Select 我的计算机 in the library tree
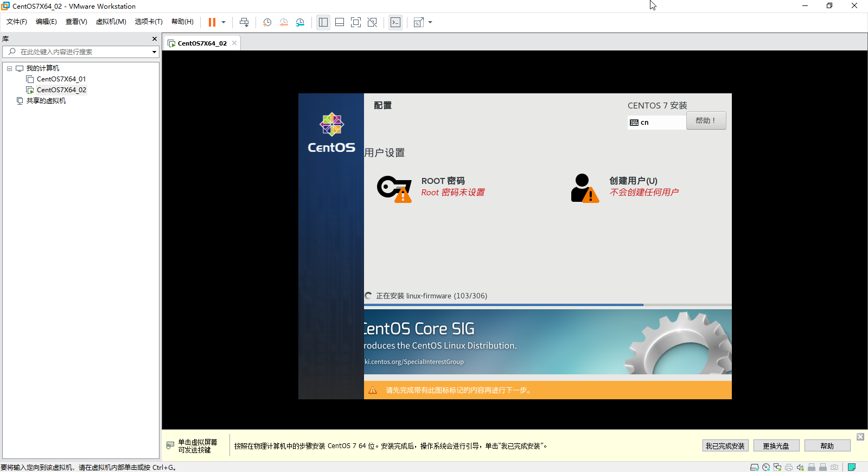 coord(43,68)
